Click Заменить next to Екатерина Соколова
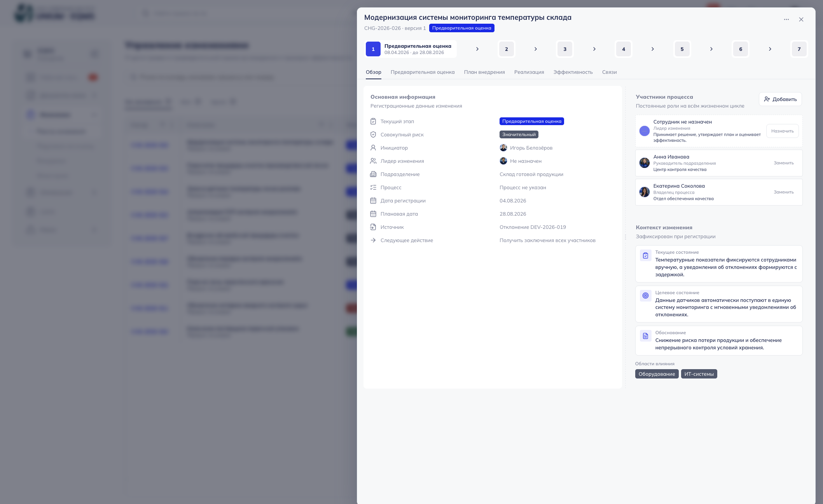 (x=784, y=192)
